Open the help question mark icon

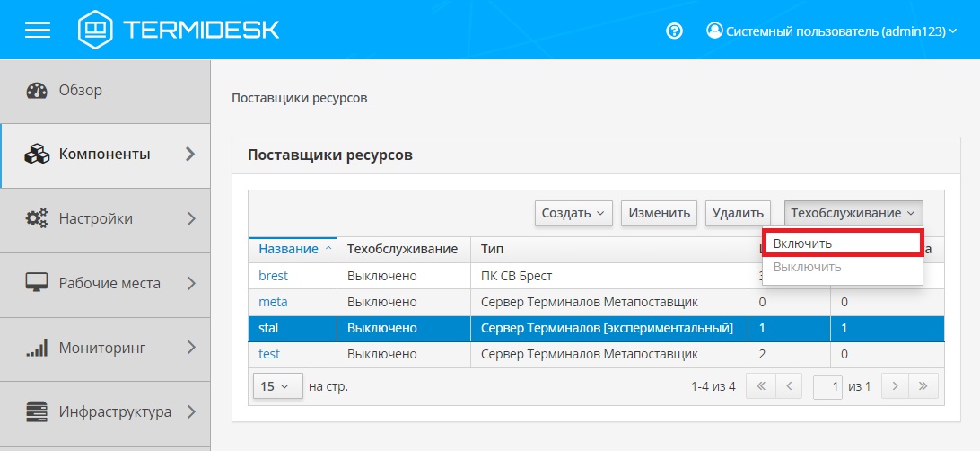(675, 31)
